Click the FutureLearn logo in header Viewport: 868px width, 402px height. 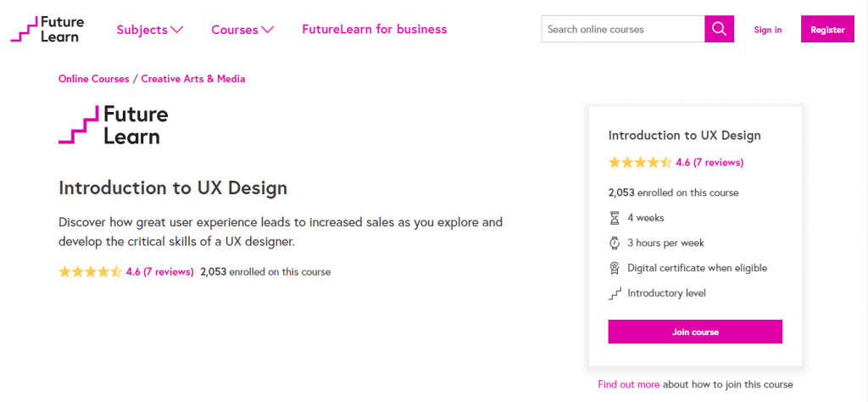click(x=47, y=29)
